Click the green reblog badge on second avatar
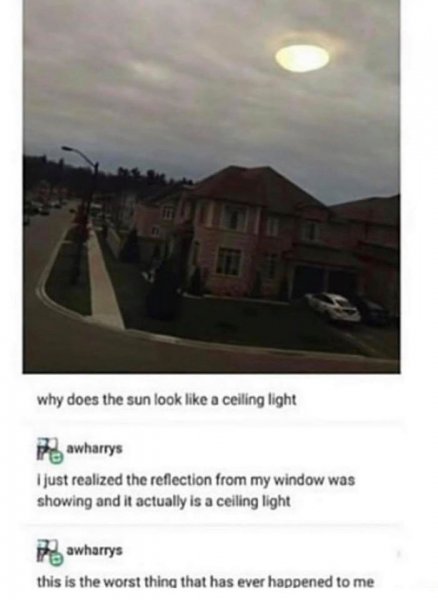The width and height of the screenshot is (438, 600). tap(57, 560)
